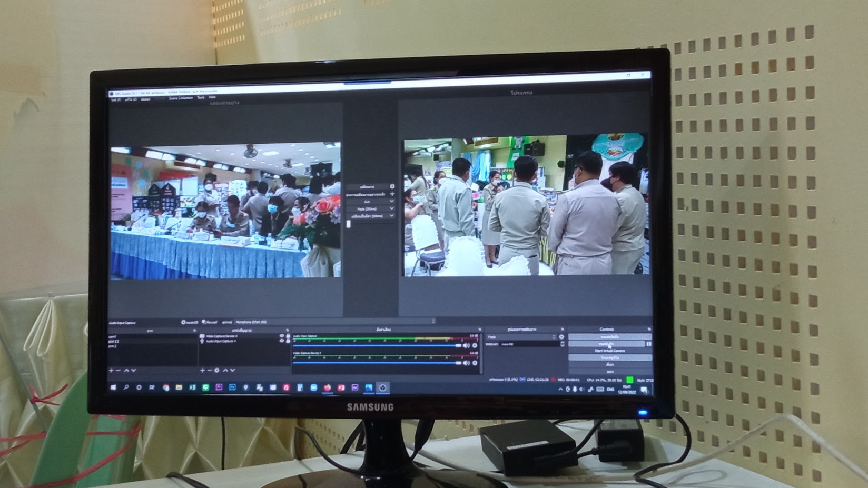
Task: Adjust the transition duration stepper arrows
Action: point(563,344)
